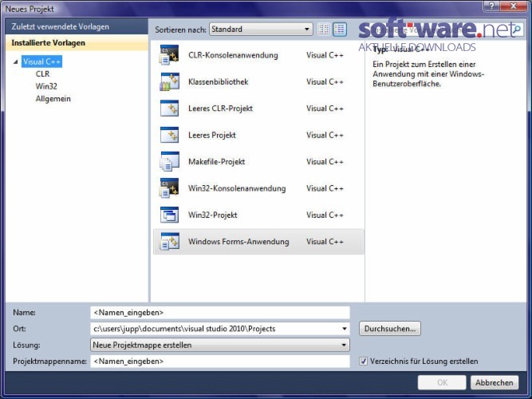The image size is (532, 399).
Task: Click the OK button
Action: (x=442, y=383)
